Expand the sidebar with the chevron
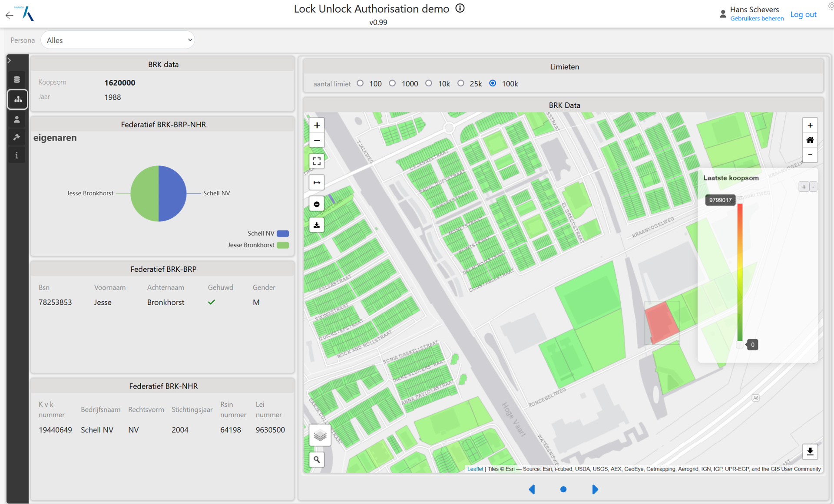 (x=9, y=60)
